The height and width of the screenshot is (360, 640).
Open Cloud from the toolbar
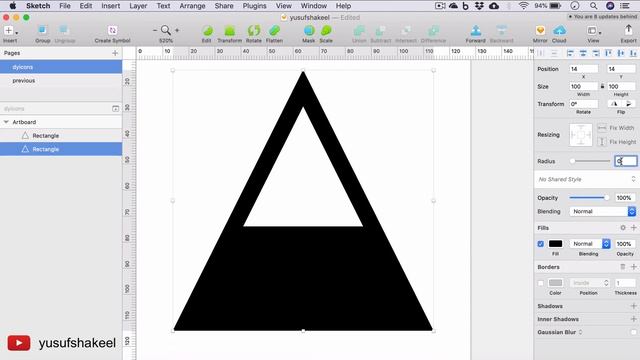click(559, 30)
